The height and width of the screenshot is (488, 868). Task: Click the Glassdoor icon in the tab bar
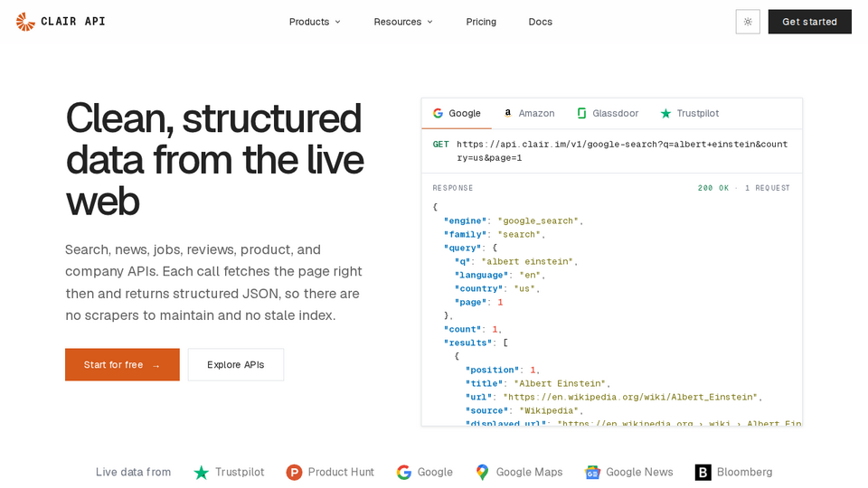pyautogui.click(x=581, y=113)
